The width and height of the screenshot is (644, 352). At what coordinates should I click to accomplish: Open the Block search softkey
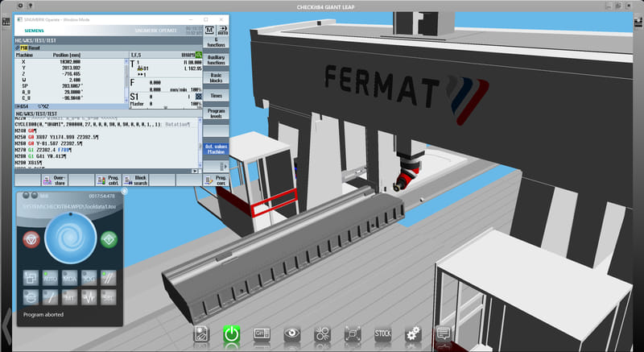(x=135, y=180)
